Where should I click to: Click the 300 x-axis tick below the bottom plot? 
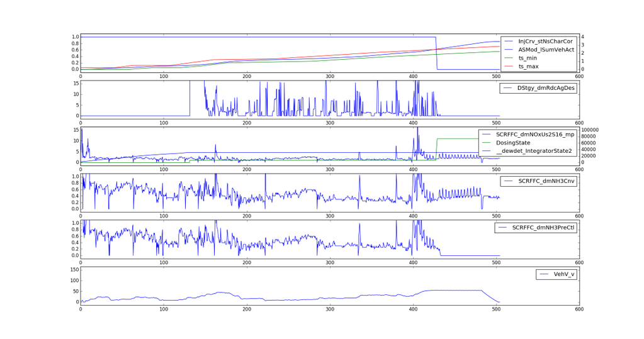coord(330,309)
